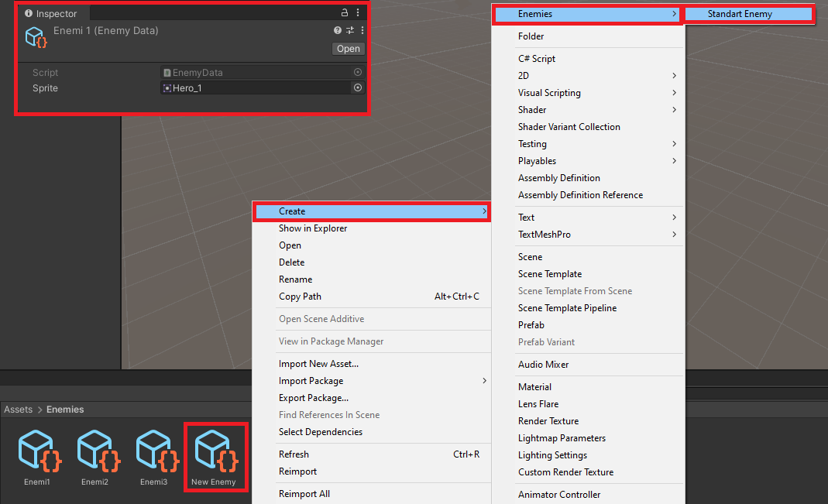The image size is (828, 504).
Task: Select the Enemi3 asset icon
Action: tap(156, 452)
